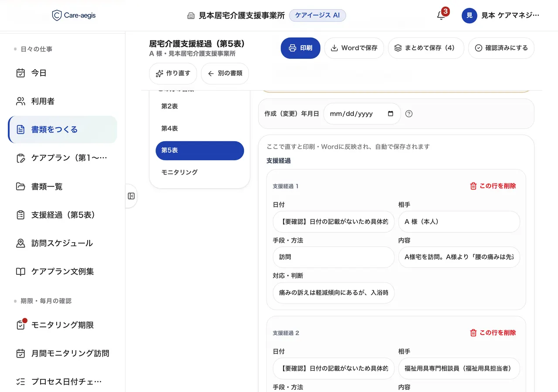Viewport: 558px width, 392px height.
Task: Click the 別の書類 back button
Action: 225,74
